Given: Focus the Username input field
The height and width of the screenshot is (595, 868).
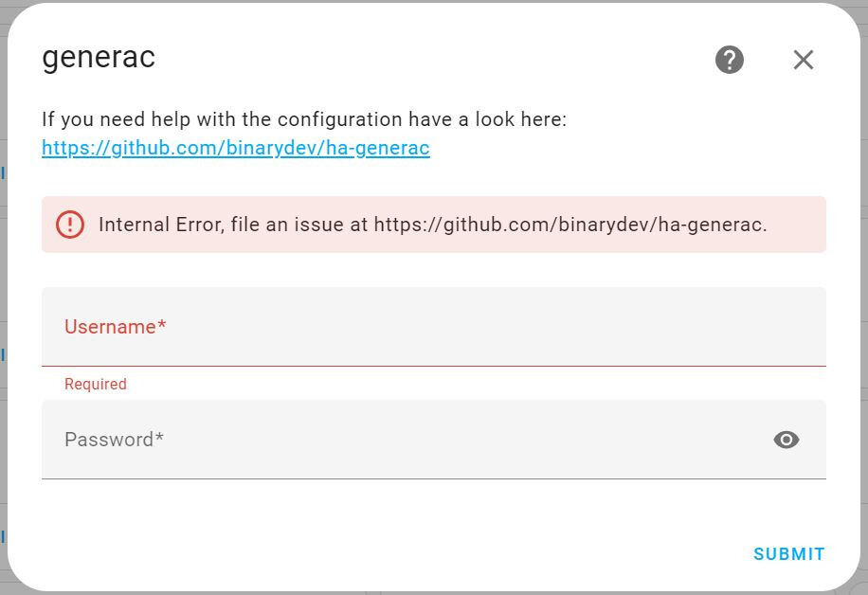Looking at the screenshot, I should point(433,339).
